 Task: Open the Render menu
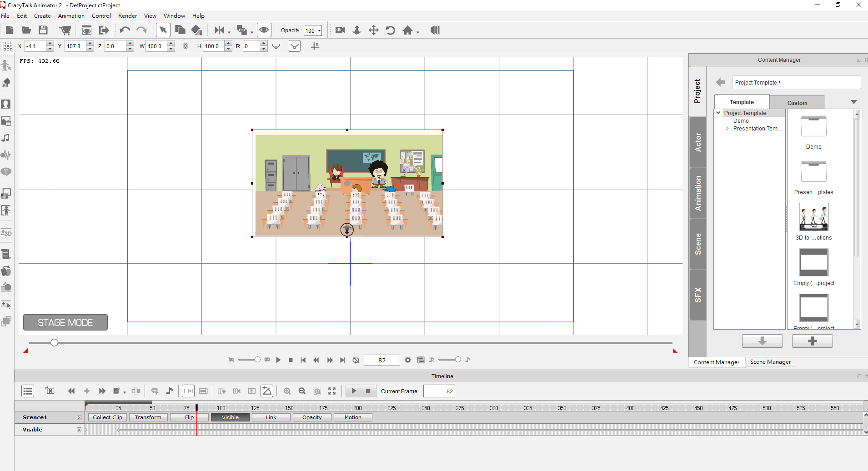127,15
